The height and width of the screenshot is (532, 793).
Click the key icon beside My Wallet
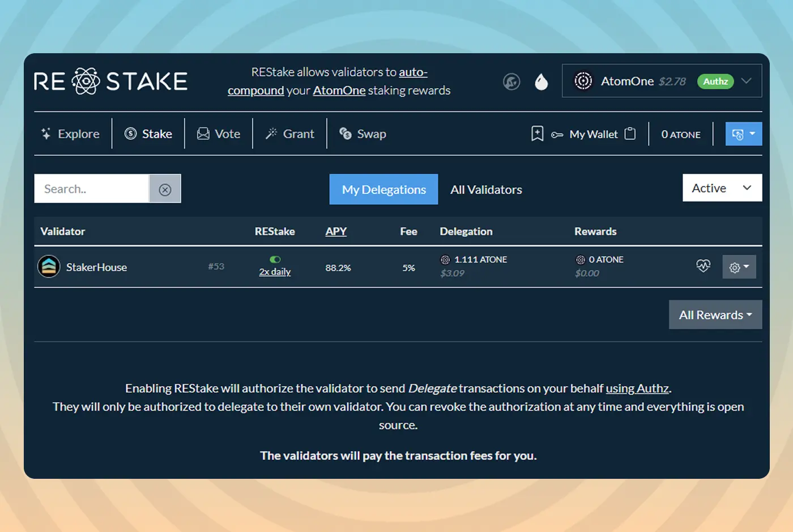[557, 135]
